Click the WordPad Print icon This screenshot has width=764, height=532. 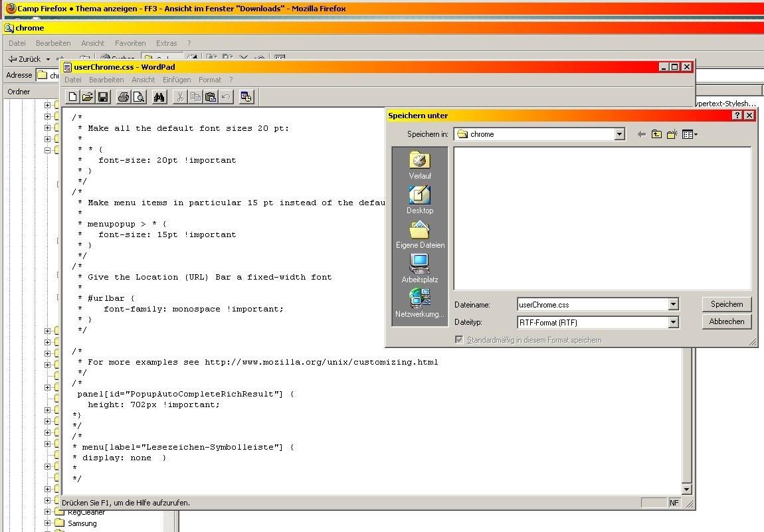pos(124,97)
